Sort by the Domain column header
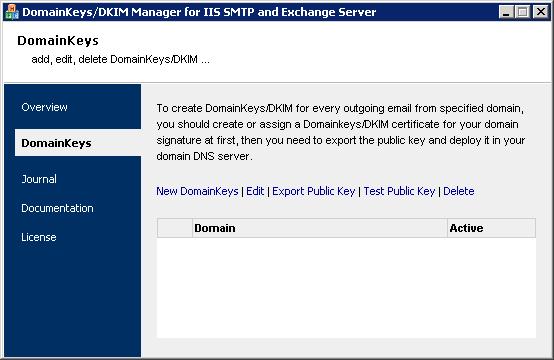The width and height of the screenshot is (554, 360). pos(320,228)
